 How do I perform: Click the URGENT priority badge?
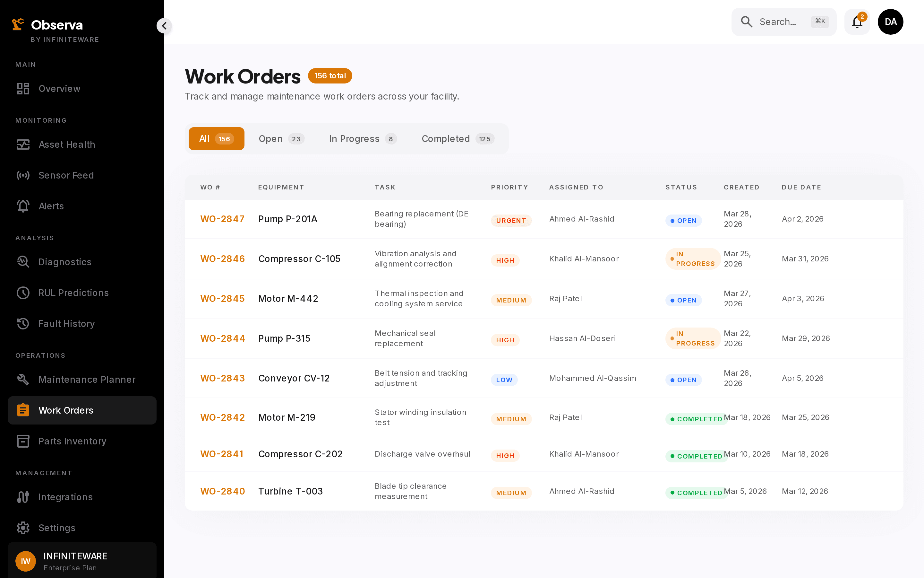click(511, 221)
